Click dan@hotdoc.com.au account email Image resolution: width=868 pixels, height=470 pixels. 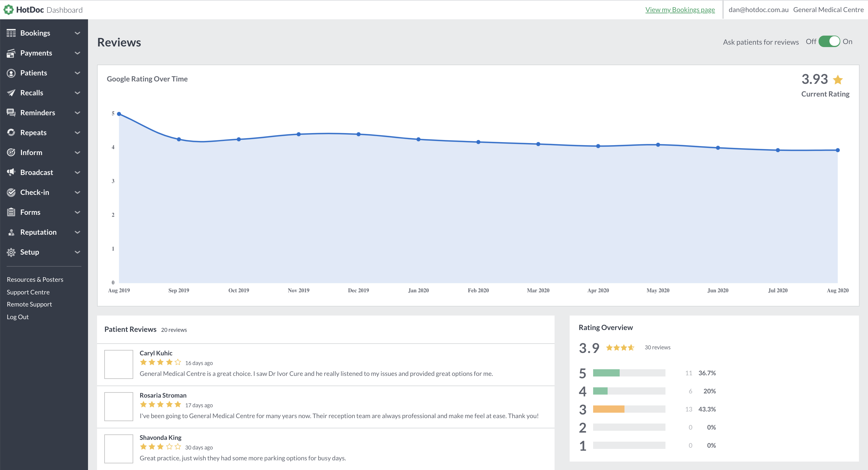click(x=759, y=10)
